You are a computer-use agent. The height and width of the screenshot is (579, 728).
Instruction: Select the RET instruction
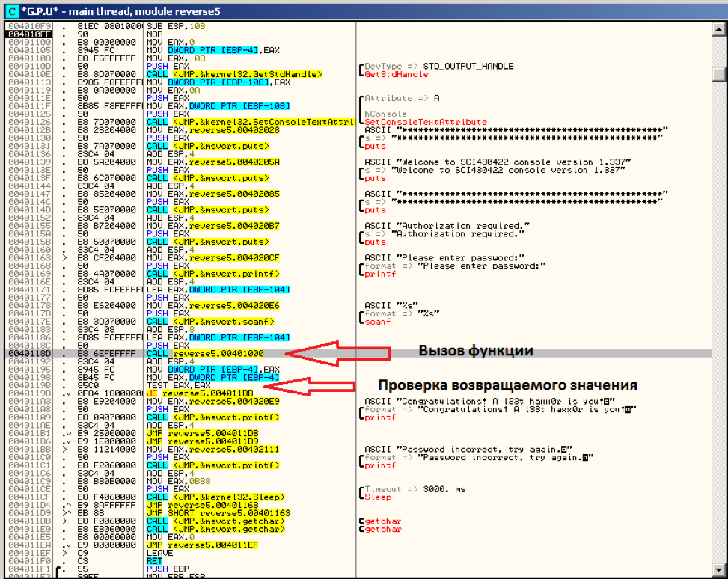click(154, 561)
